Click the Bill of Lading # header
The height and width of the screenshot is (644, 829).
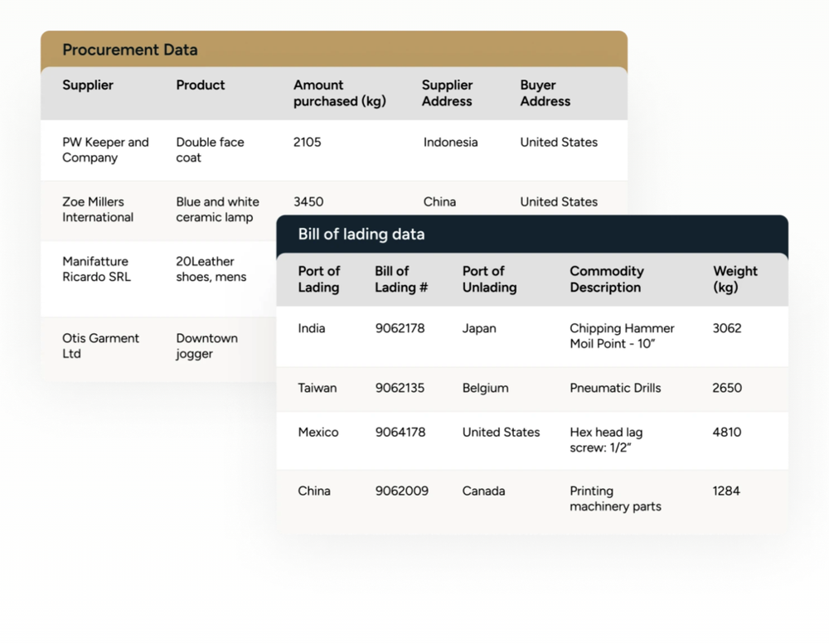(x=401, y=279)
